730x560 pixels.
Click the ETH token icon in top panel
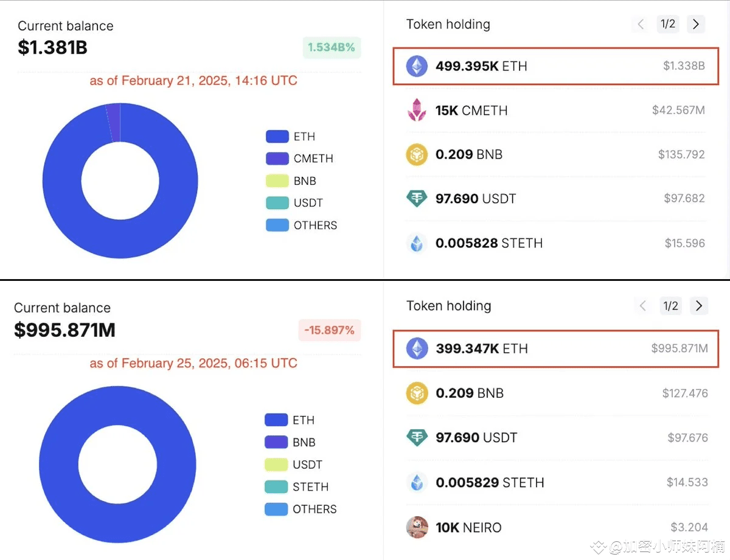417,66
